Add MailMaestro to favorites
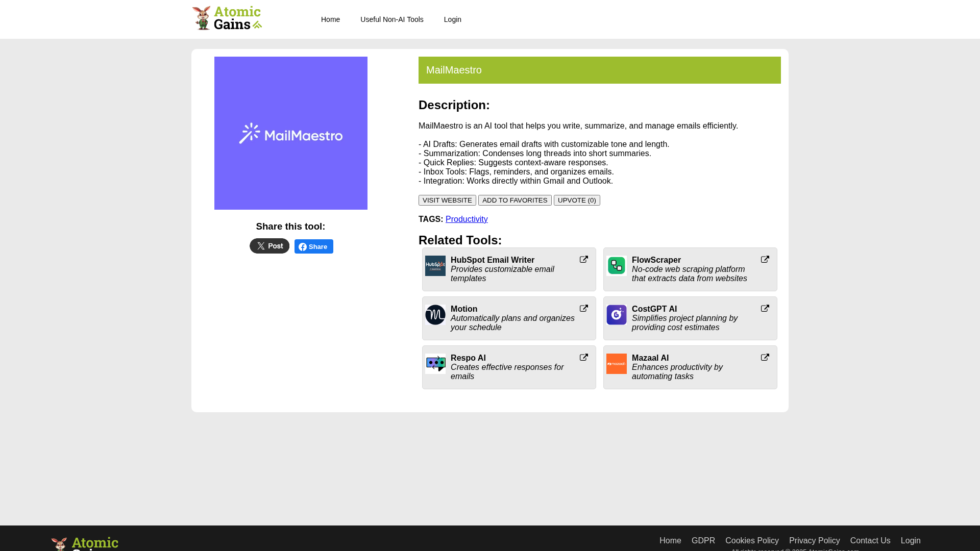Image resolution: width=980 pixels, height=551 pixels. pos(514,201)
